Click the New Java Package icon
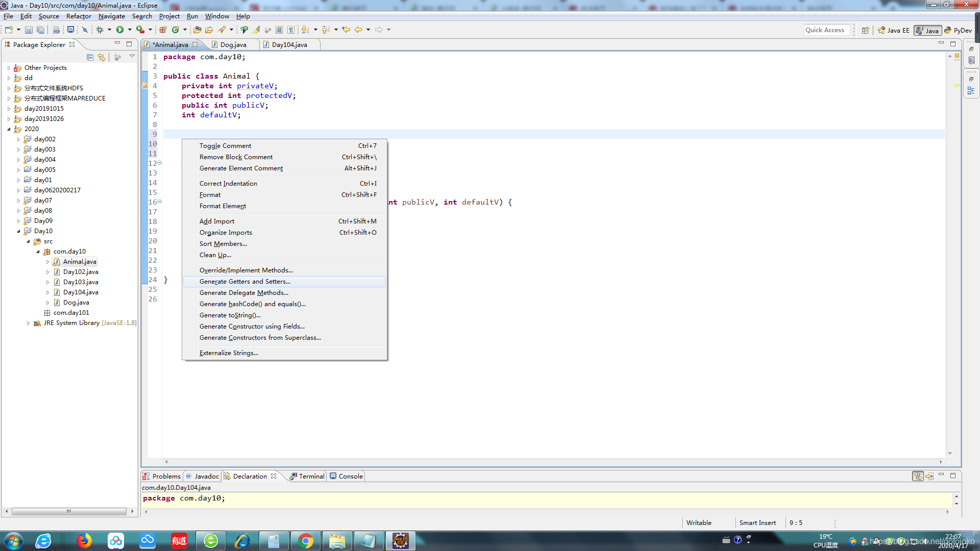Viewport: 980px width, 551px height. tap(163, 30)
